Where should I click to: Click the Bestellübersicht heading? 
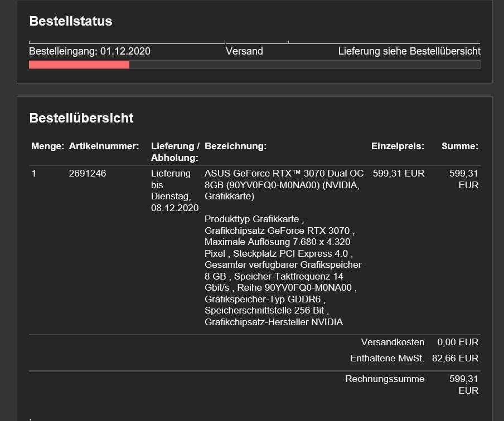pos(81,118)
